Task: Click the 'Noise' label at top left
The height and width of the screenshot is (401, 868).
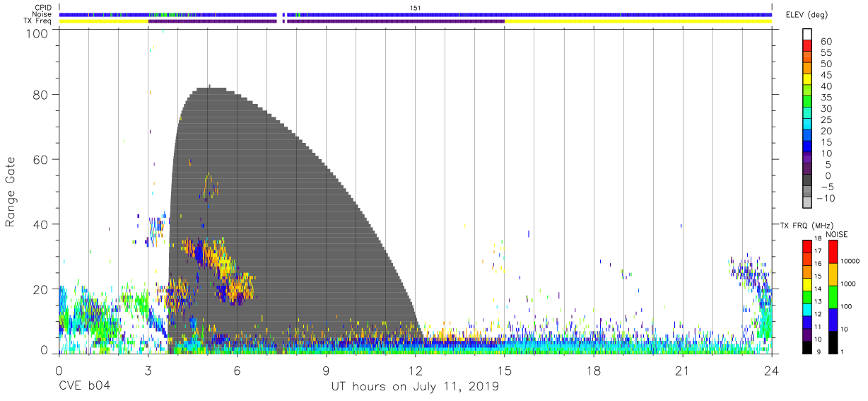Action: click(x=42, y=14)
